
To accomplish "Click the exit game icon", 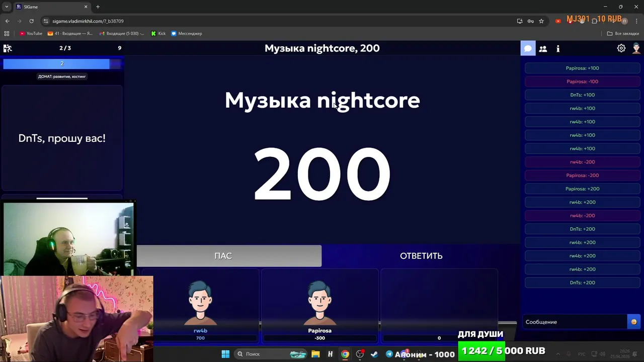I will [8, 48].
